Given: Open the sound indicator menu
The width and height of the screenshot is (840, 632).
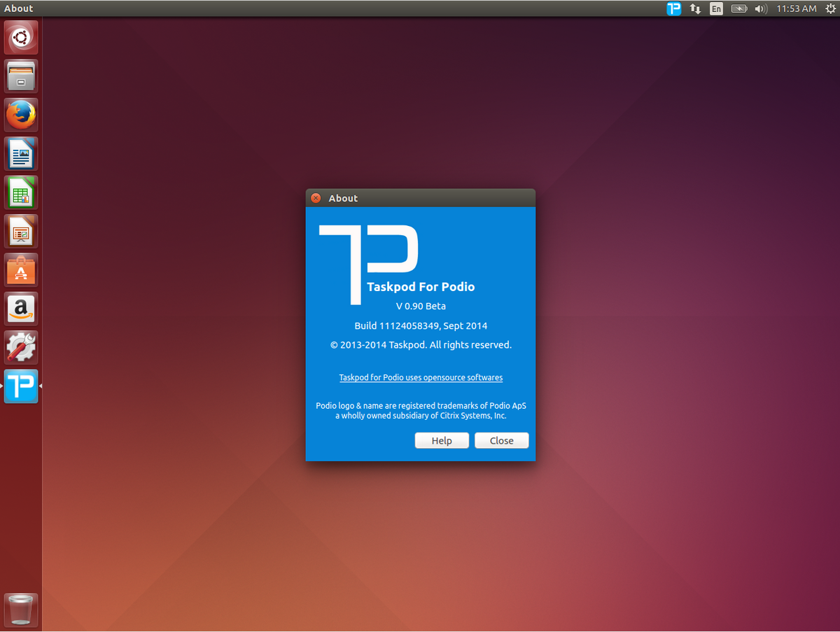Looking at the screenshot, I should pyautogui.click(x=760, y=8).
